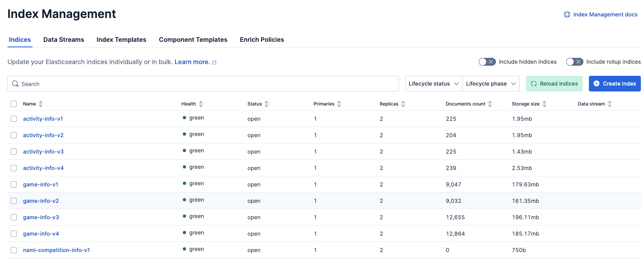
Task: Click Data stream sort icon
Action: [610, 104]
